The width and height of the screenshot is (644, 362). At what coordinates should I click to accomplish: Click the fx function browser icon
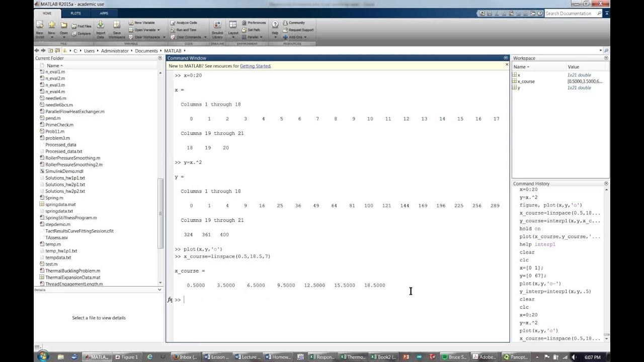click(170, 300)
